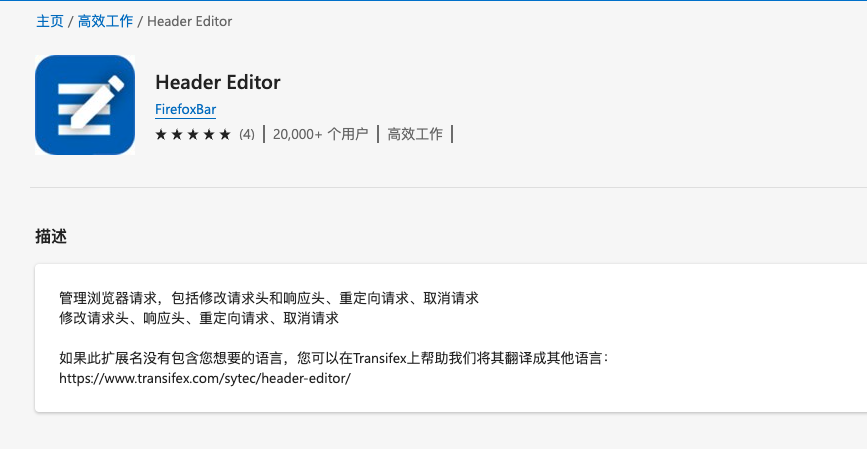The height and width of the screenshot is (449, 867).
Task: Go to 主页 breadcrumb link
Action: [50, 21]
